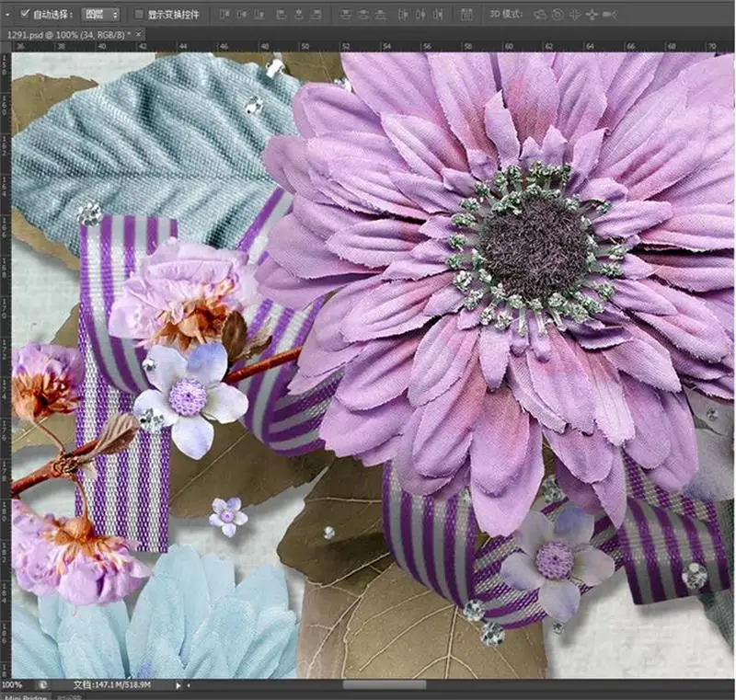Click the zoom percentage field showing 100%
The image size is (736, 700).
(x=13, y=685)
